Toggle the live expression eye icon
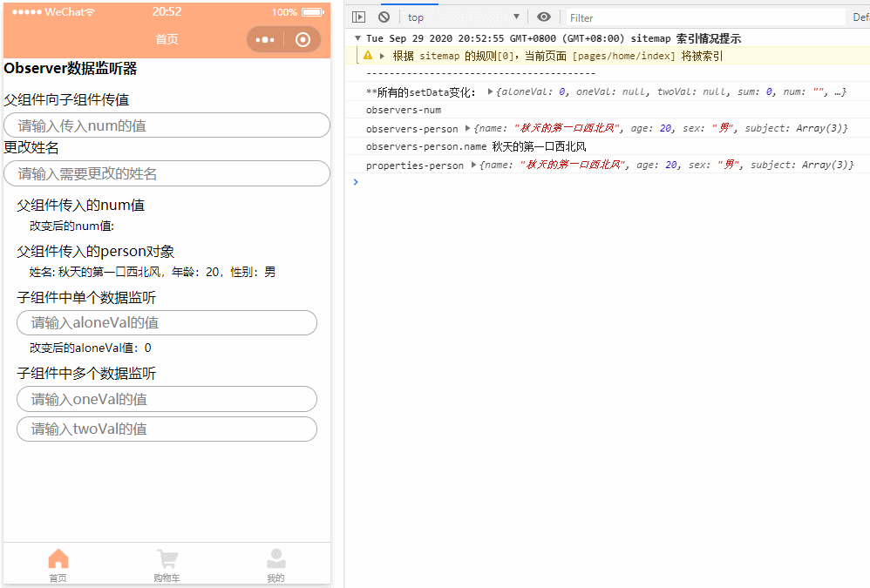The image size is (870, 588). pyautogui.click(x=544, y=17)
